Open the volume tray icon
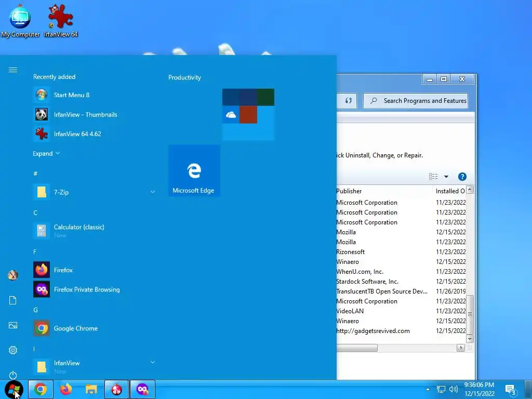 coord(454,389)
